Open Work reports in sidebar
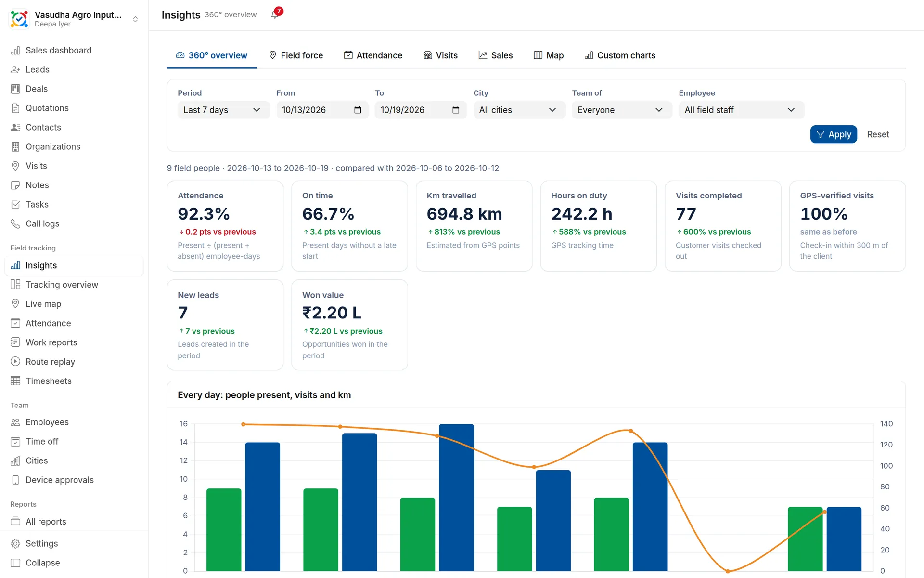Screen dimensions: 924x578 [74, 342]
